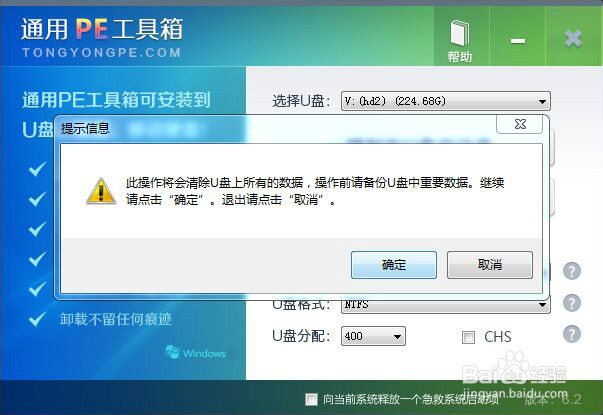The width and height of the screenshot is (603, 415).
Task: Click the 取消 cancel button
Action: [x=490, y=265]
